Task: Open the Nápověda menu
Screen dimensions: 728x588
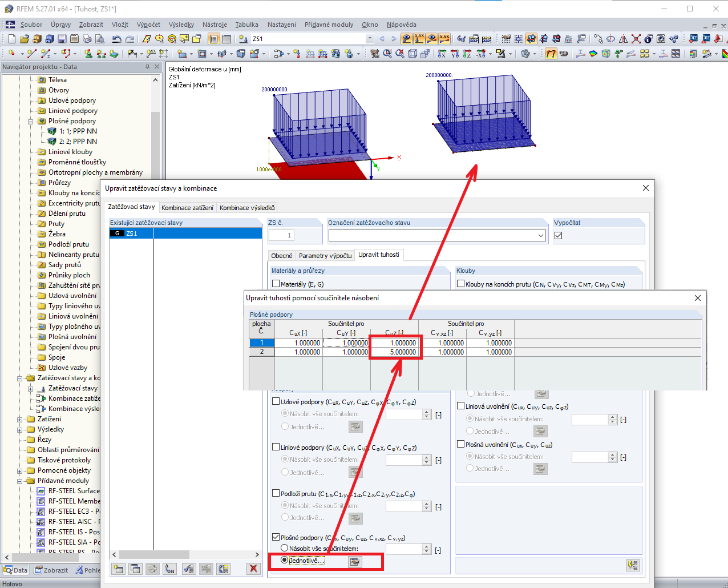Action: (x=401, y=25)
